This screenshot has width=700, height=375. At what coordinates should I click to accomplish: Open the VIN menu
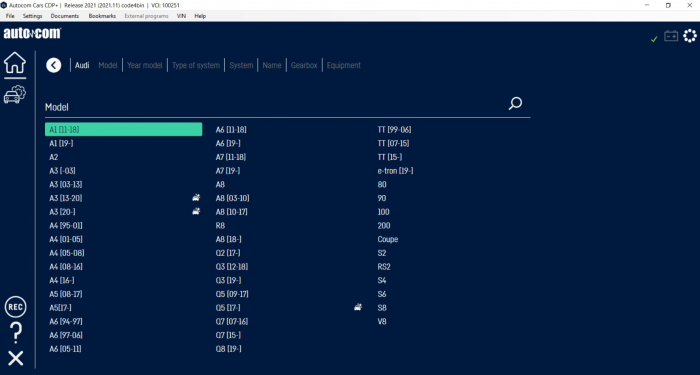pos(181,16)
